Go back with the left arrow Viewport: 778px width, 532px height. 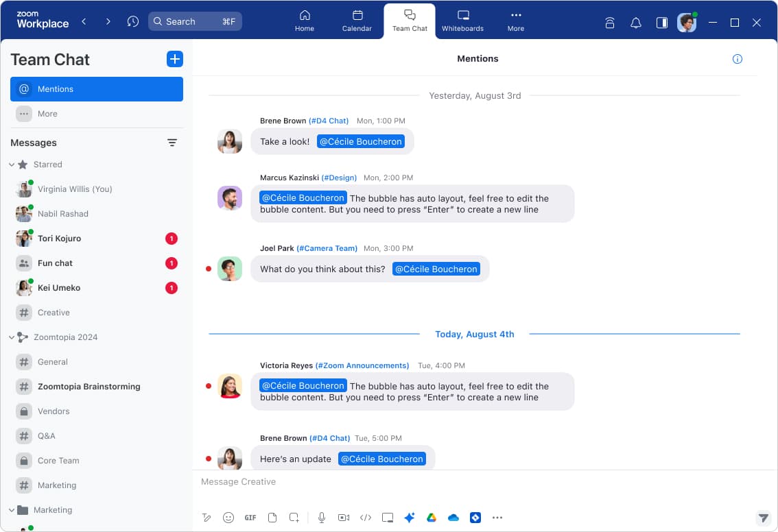pyautogui.click(x=84, y=21)
